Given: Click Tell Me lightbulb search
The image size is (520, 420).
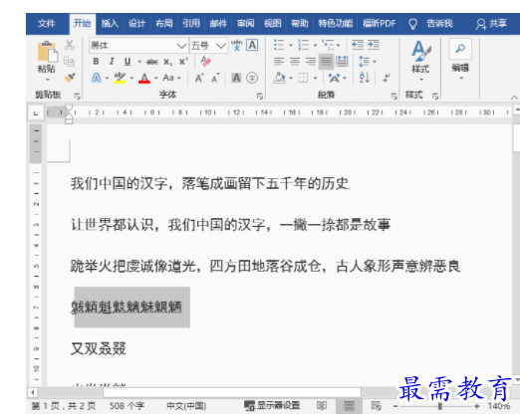Looking at the screenshot, I should (412, 24).
